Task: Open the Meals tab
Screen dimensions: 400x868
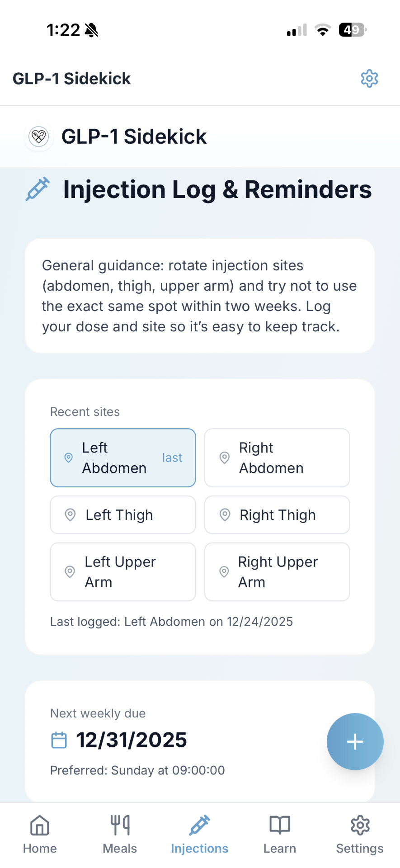Action: tap(120, 835)
